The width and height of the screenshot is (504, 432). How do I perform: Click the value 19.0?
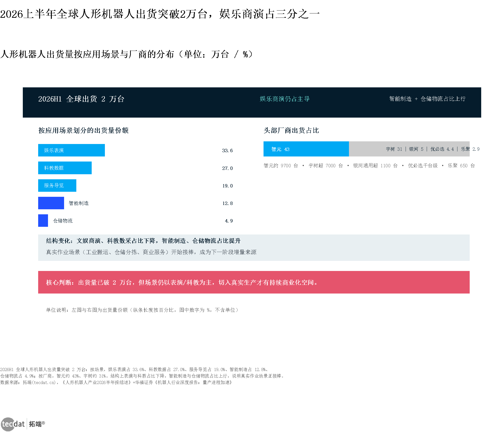(x=228, y=186)
